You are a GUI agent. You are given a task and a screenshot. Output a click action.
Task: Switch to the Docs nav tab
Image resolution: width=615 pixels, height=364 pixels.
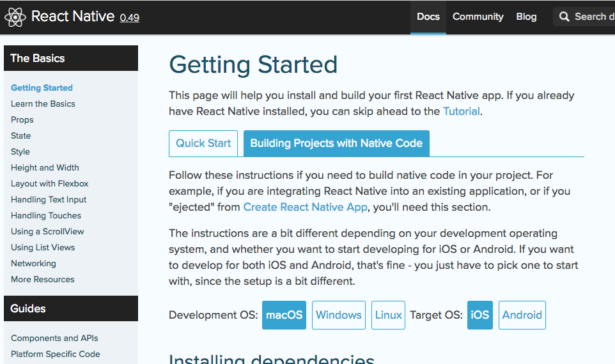(428, 17)
